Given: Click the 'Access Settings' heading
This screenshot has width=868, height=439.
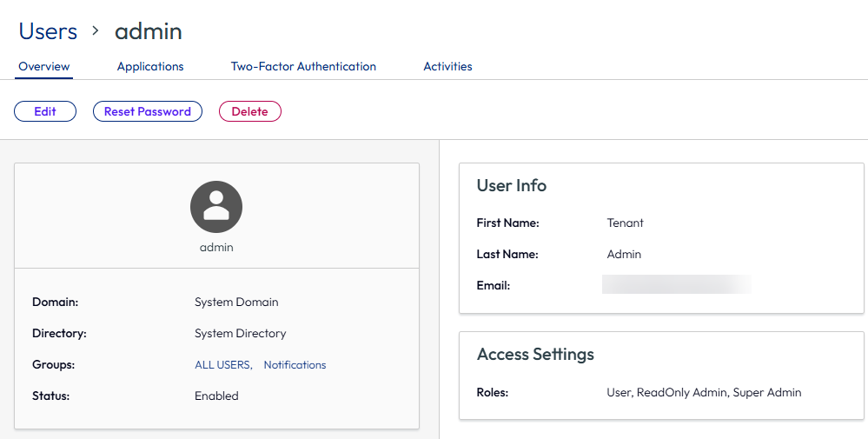Looking at the screenshot, I should 535,355.
